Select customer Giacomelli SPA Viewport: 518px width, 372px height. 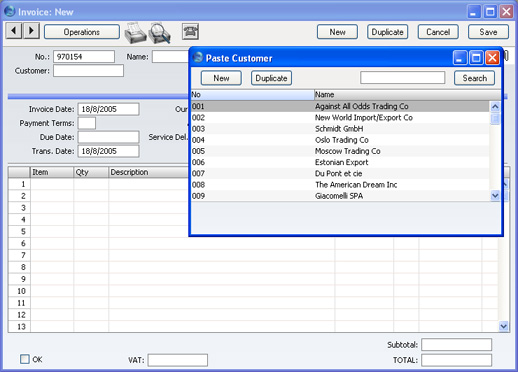click(x=340, y=196)
